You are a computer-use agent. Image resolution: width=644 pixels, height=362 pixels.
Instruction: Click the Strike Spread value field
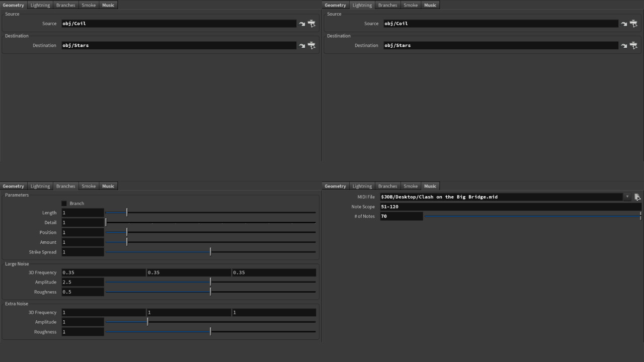point(83,252)
